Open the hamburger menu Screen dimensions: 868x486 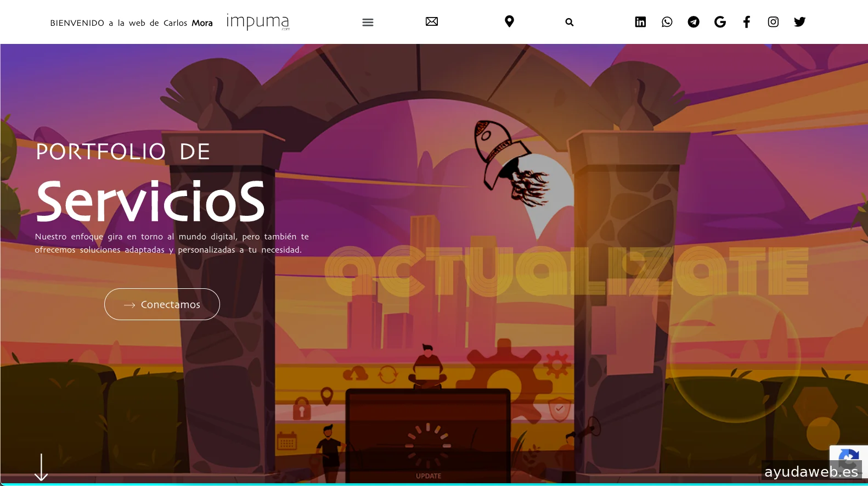coord(368,23)
